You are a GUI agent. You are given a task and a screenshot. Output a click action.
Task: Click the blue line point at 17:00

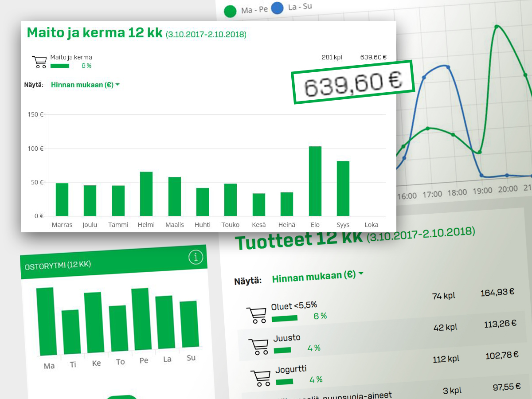coord(424,78)
